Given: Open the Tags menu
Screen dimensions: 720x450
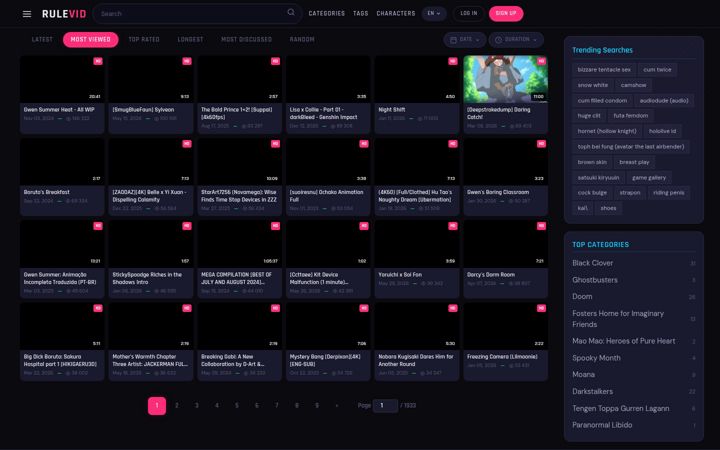Looking at the screenshot, I should [360, 13].
